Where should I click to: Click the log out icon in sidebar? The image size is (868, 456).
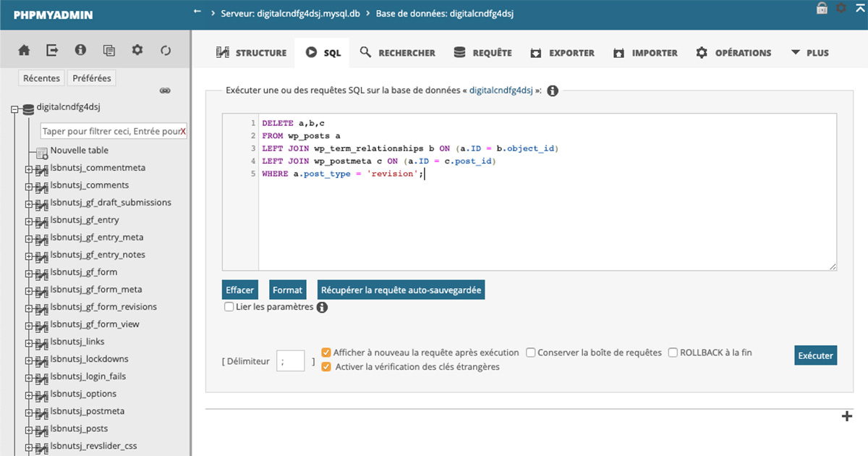pyautogui.click(x=52, y=51)
